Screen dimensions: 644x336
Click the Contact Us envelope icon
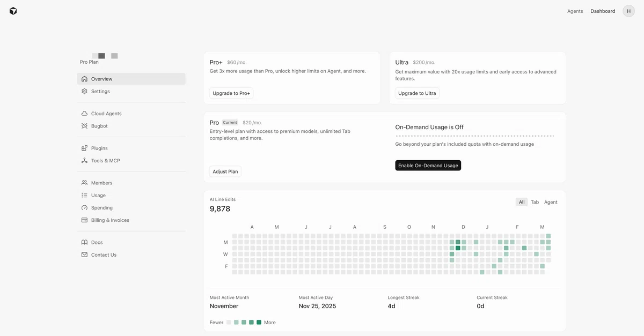click(x=84, y=255)
